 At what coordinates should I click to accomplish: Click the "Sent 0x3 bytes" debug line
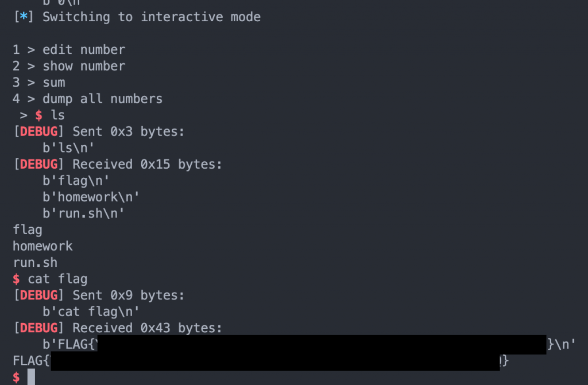tap(128, 131)
